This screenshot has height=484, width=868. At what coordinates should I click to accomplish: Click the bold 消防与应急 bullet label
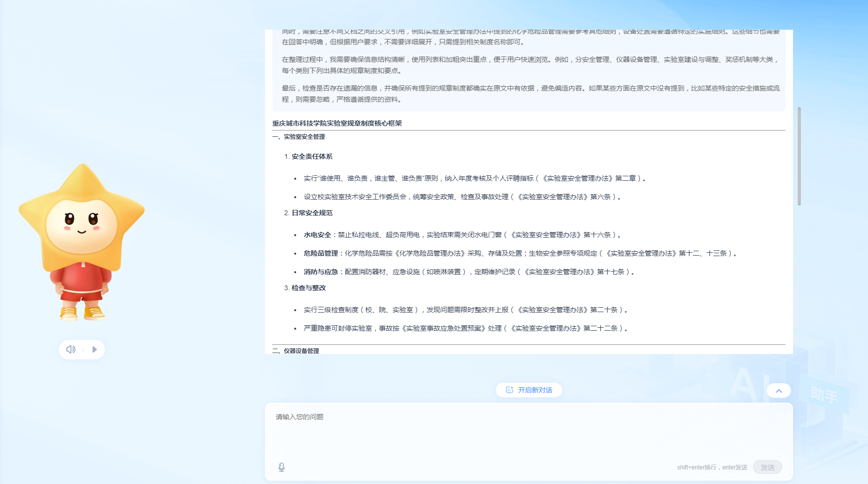tap(321, 272)
